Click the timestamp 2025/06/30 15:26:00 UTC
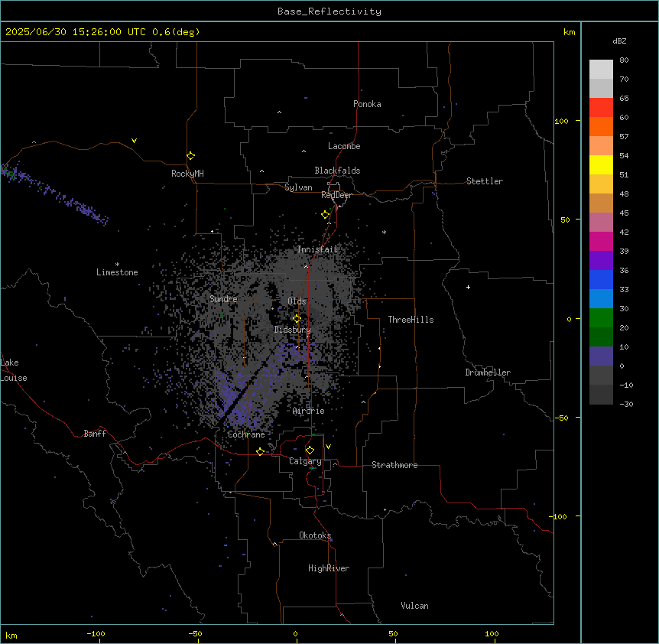 coord(76,32)
